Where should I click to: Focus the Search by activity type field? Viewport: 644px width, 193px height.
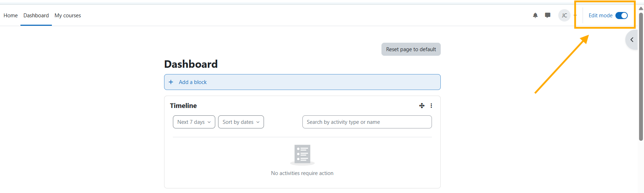[367, 122]
